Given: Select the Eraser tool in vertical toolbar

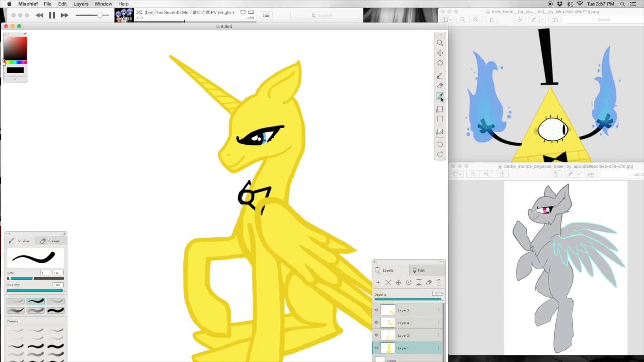Looking at the screenshot, I should point(440,86).
